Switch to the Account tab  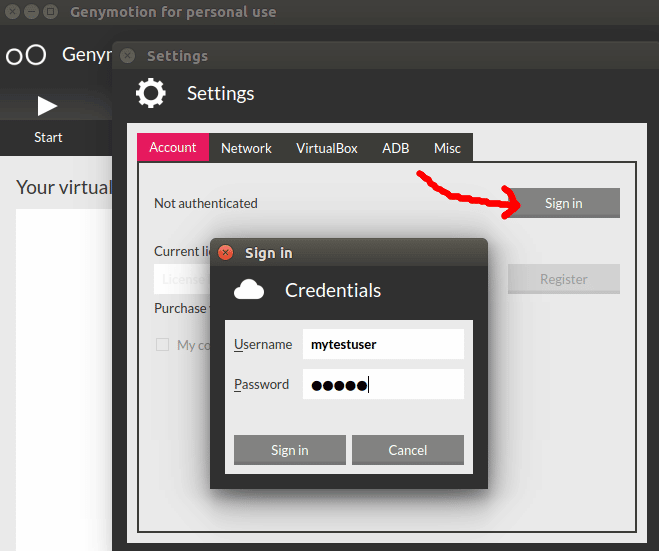pyautogui.click(x=173, y=147)
